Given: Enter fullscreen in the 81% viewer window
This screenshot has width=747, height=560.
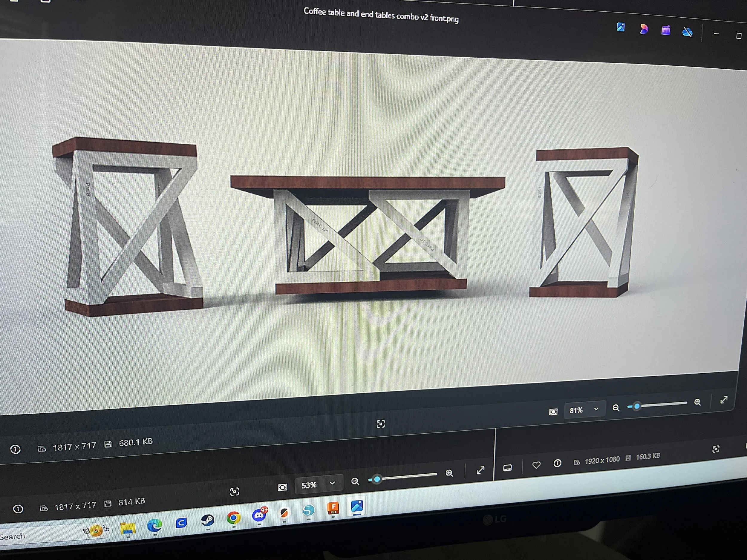Looking at the screenshot, I should 724,400.
